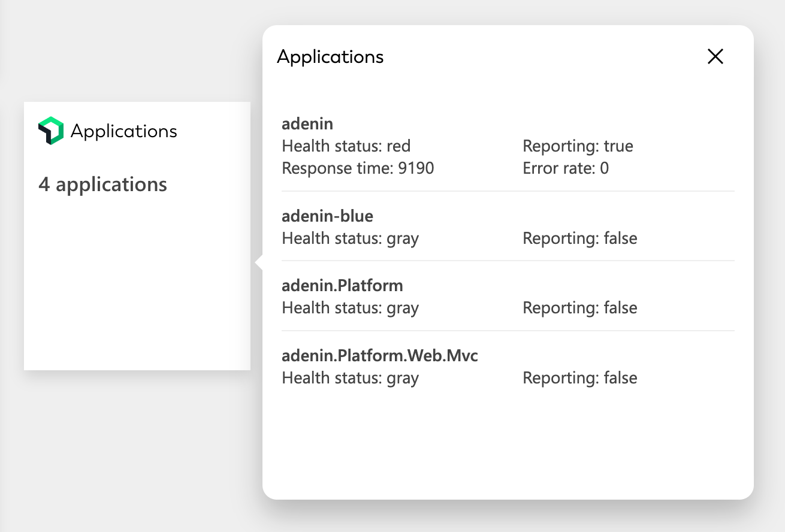Click adenin.Platform.Web.Mvc's 'Health status: gray' text
Image resolution: width=785 pixels, height=532 pixels.
pyautogui.click(x=350, y=378)
